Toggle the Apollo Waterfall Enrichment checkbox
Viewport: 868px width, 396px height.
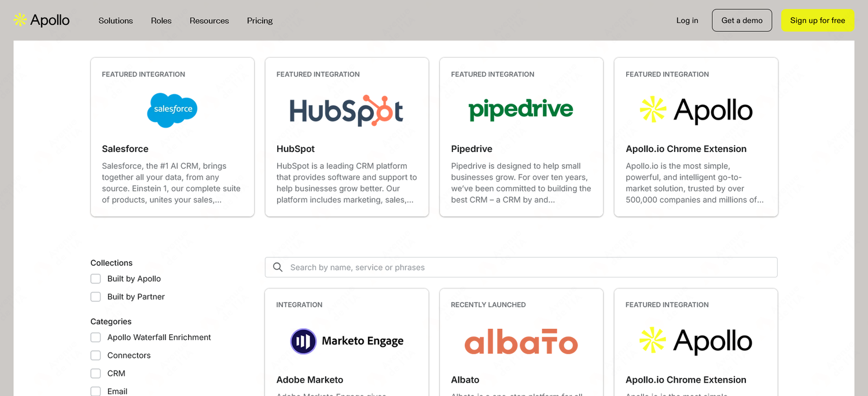click(x=95, y=338)
